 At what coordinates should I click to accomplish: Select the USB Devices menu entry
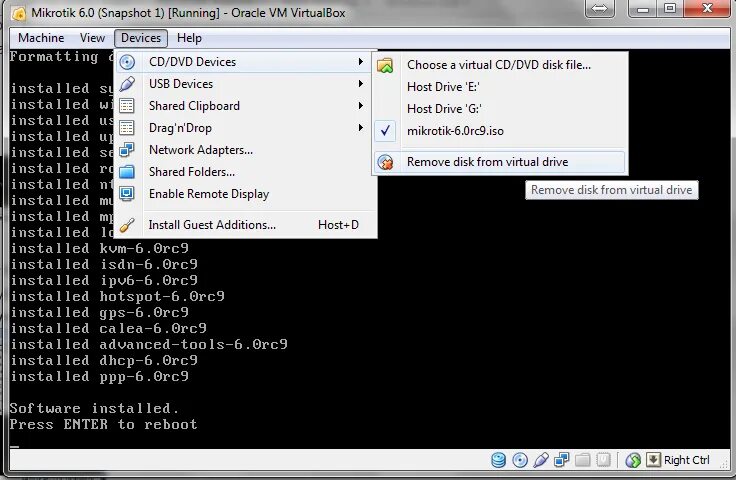coord(245,84)
